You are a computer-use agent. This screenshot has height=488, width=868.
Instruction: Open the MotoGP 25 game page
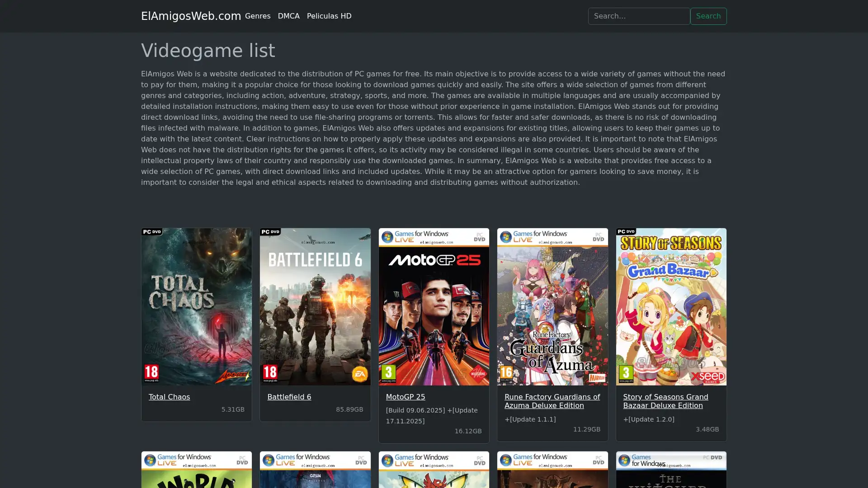pyautogui.click(x=405, y=397)
